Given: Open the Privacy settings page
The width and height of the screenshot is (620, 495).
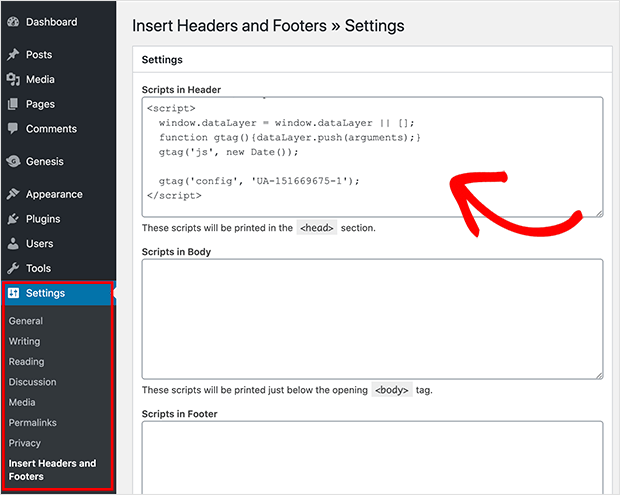Looking at the screenshot, I should coord(25,443).
